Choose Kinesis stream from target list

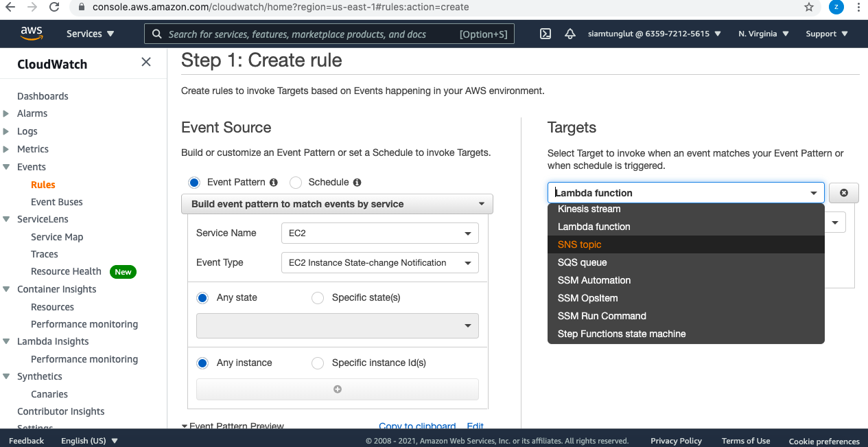pos(686,209)
